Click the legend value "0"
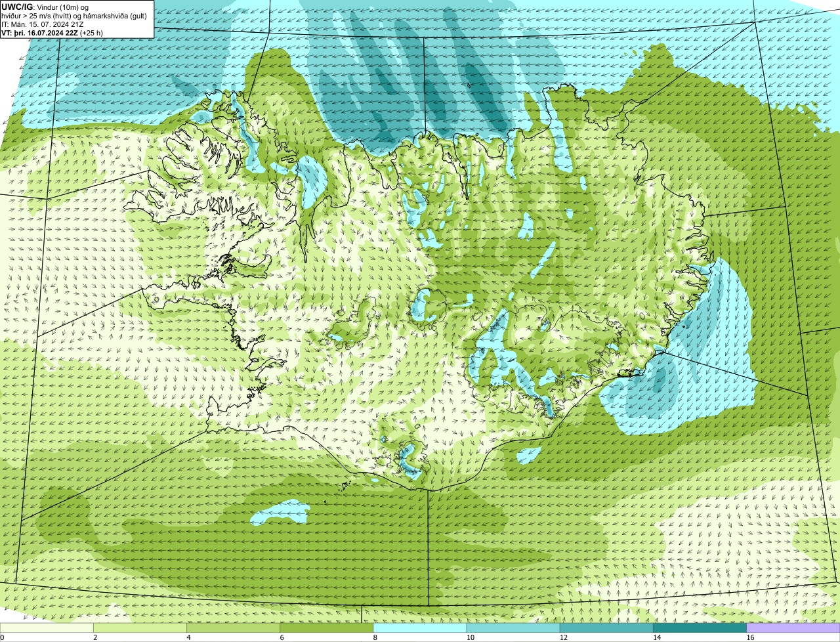840x642 pixels. click(x=3, y=637)
